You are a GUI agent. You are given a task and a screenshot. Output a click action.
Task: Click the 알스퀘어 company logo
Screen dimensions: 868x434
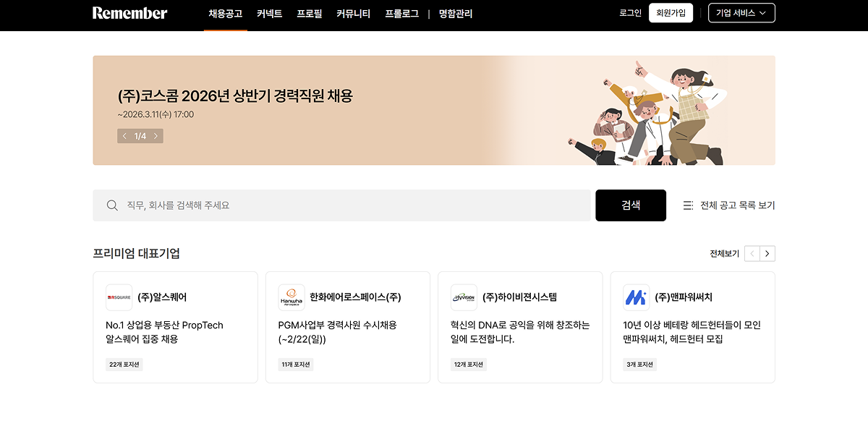pos(119,297)
